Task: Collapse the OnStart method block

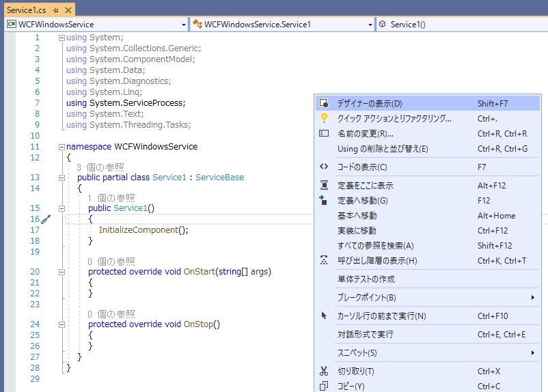Action: pyautogui.click(x=61, y=272)
